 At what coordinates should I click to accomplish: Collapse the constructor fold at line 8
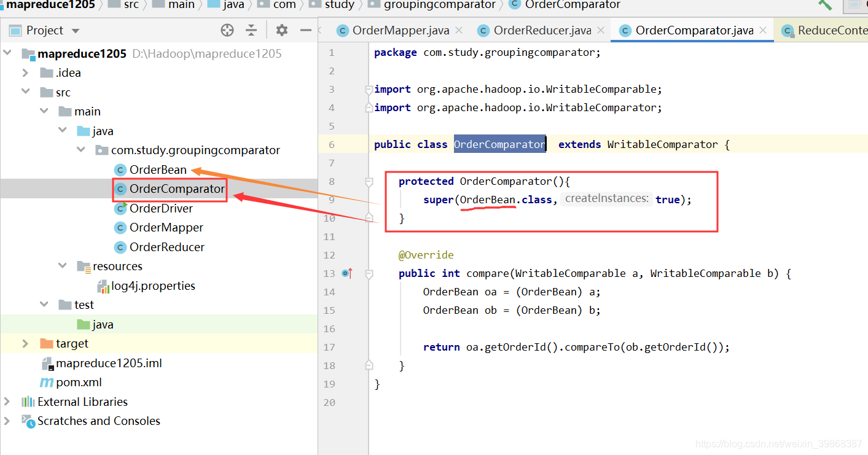pos(369,181)
